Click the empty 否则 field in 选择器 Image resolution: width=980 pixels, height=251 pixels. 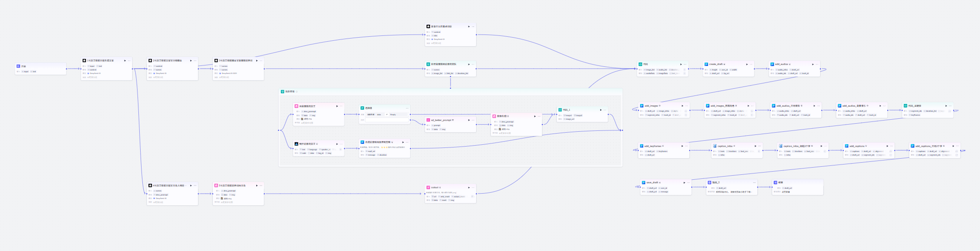(x=387, y=120)
